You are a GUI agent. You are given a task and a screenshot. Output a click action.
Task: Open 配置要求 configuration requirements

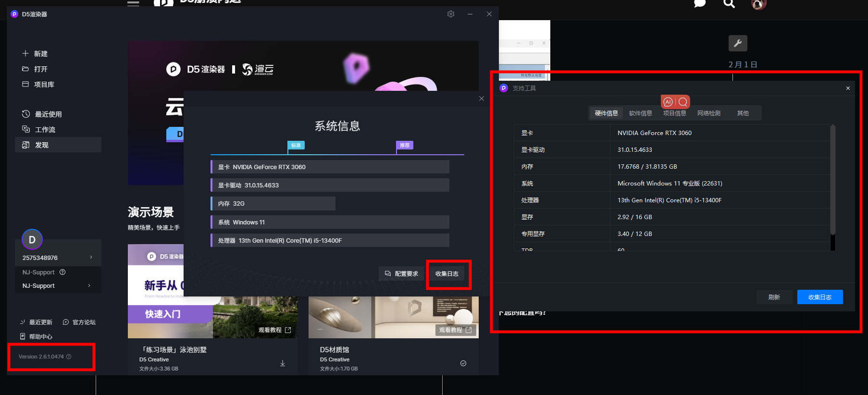point(401,274)
